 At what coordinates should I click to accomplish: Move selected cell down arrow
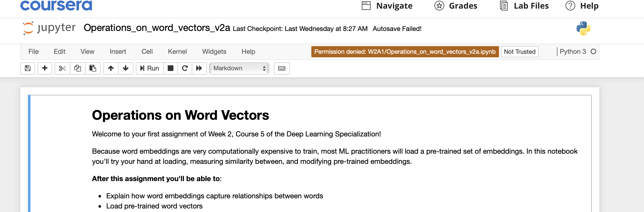point(126,68)
